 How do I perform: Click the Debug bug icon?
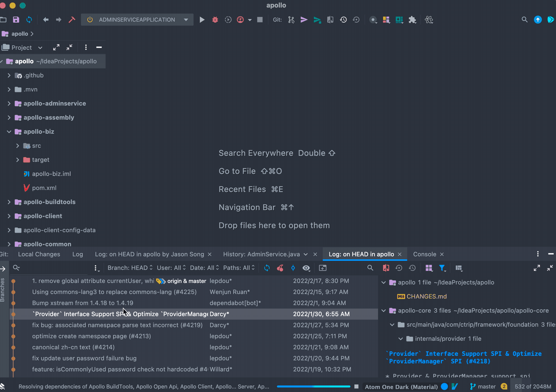pyautogui.click(x=215, y=20)
